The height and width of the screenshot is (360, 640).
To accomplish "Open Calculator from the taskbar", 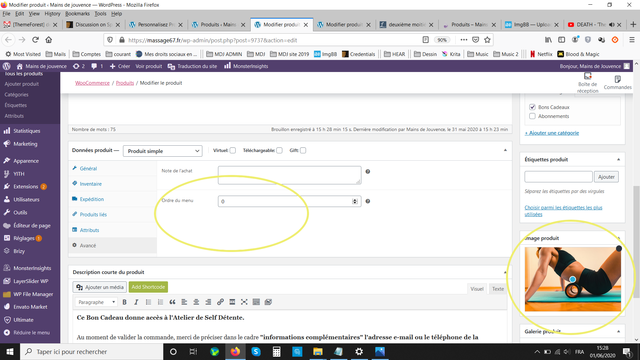I will (277, 351).
